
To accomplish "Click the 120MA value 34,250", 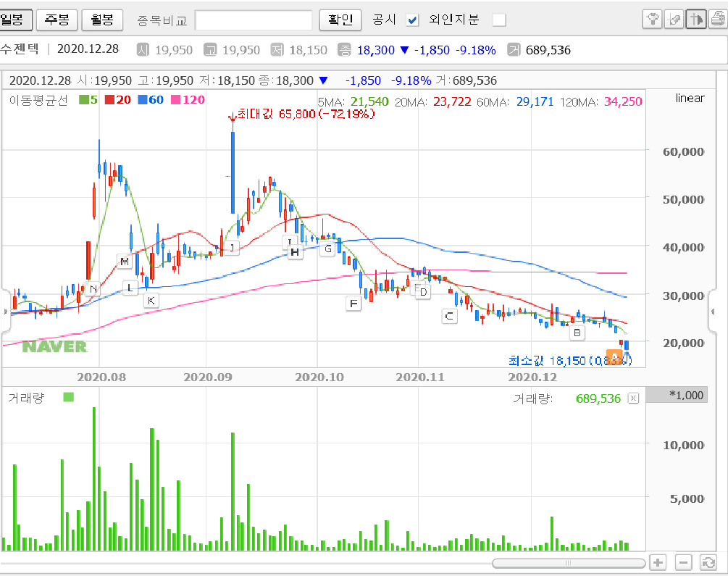I will (623, 101).
